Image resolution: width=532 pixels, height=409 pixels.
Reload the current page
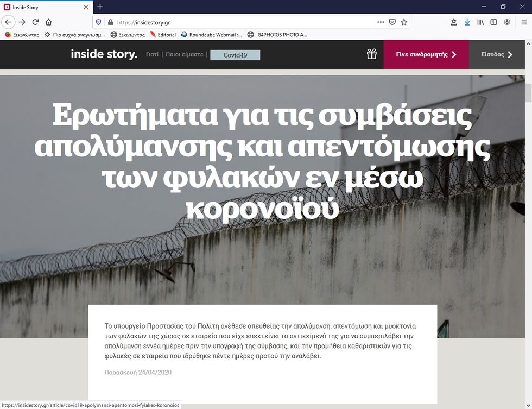coord(35,22)
